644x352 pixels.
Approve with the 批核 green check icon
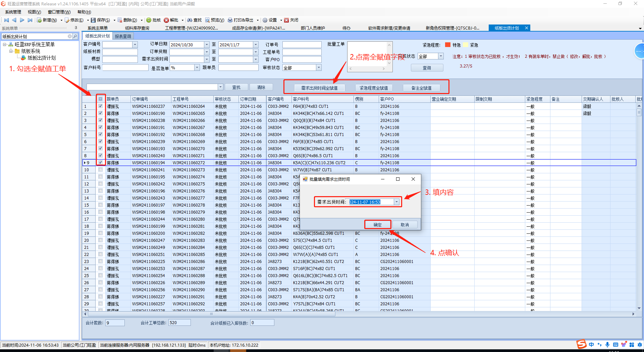(x=149, y=20)
